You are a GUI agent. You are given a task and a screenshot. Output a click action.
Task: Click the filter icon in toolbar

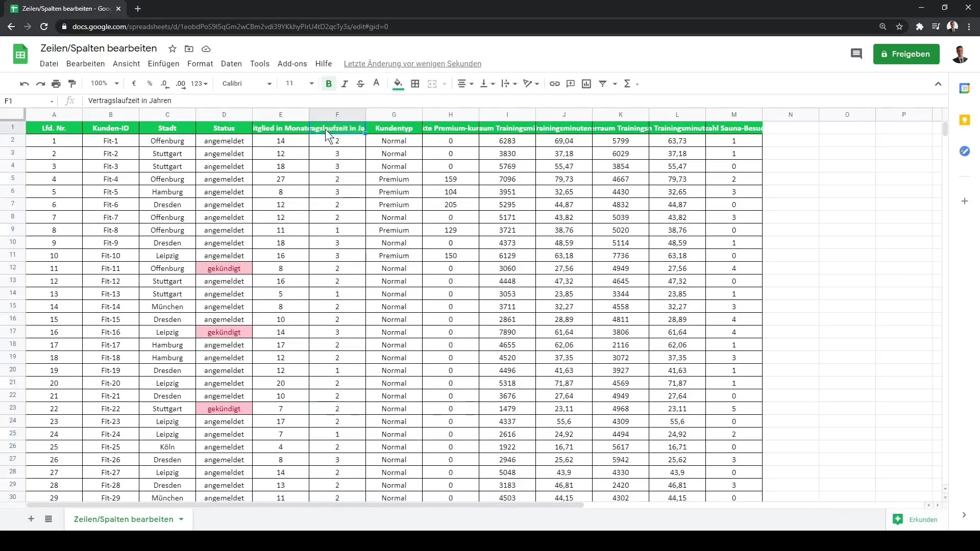click(604, 84)
